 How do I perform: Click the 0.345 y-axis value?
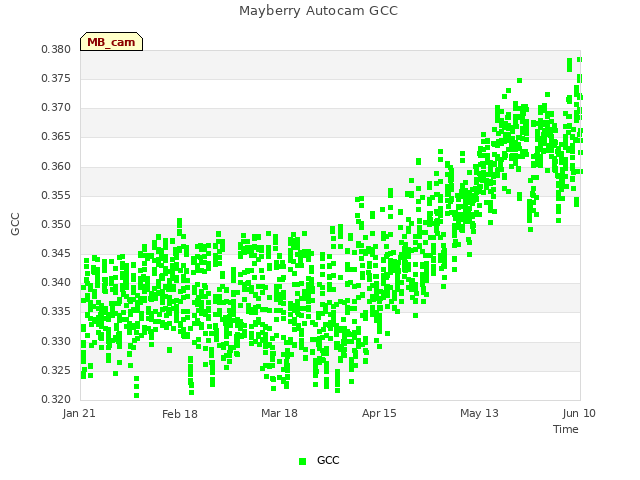[x=56, y=253]
